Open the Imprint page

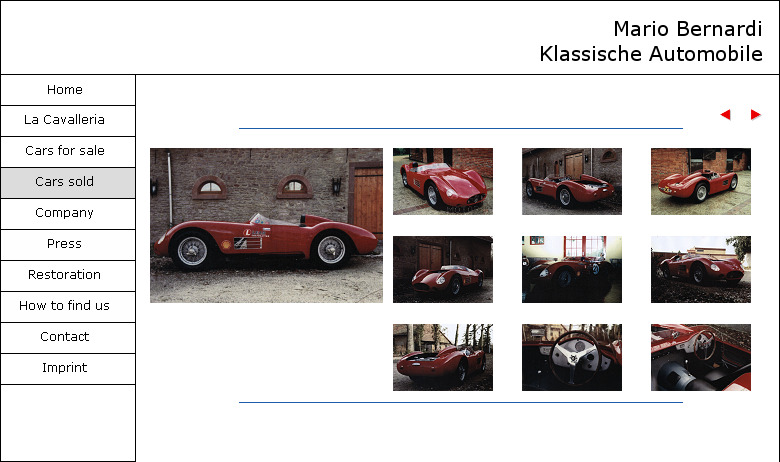(x=68, y=369)
